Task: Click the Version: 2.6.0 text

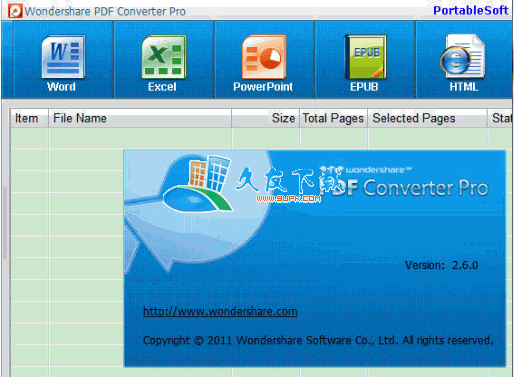Action: [442, 265]
